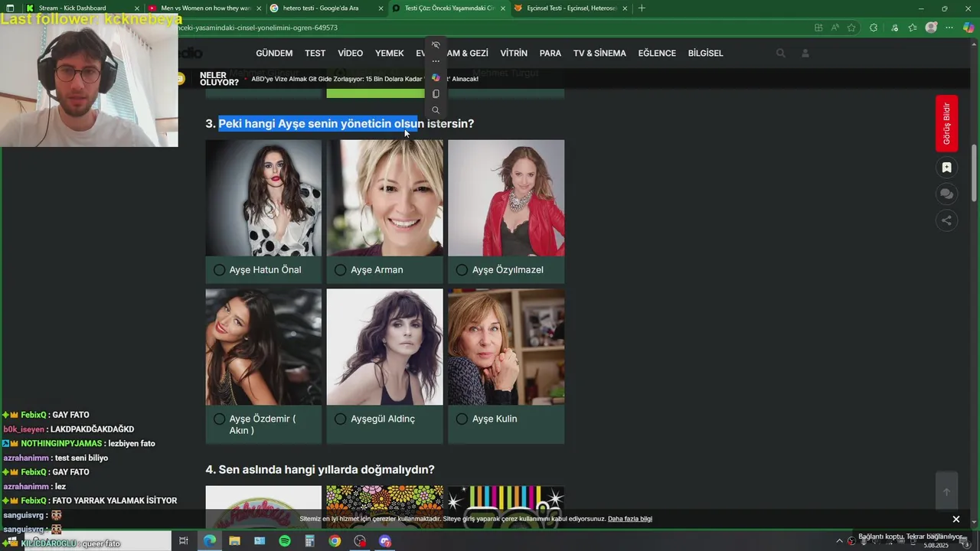Select Ayşe Arman radio button
Screen dimensions: 980x551
coord(340,270)
